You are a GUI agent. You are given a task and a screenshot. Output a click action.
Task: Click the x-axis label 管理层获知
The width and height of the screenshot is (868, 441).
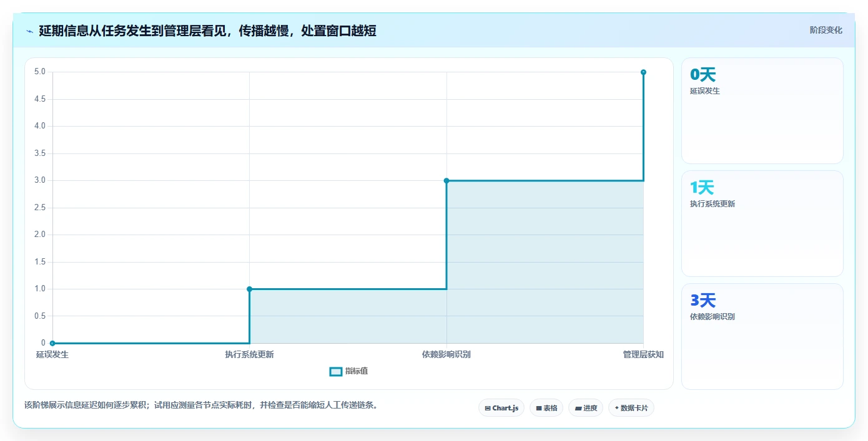pyautogui.click(x=643, y=355)
